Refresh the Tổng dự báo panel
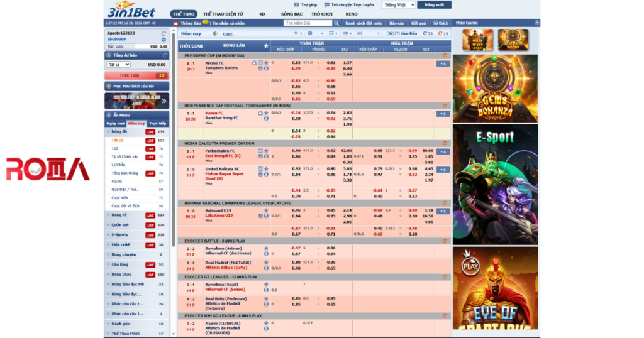Screen dimensions: 644x338 coord(165,55)
